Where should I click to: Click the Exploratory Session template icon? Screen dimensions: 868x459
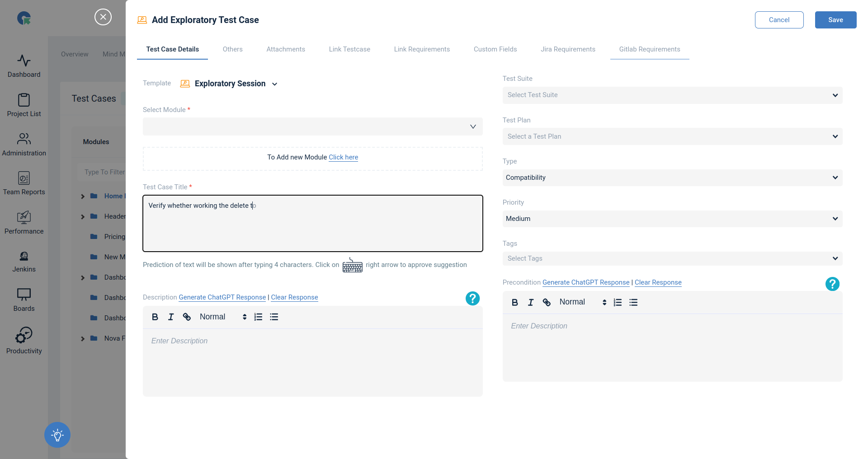[x=185, y=84]
